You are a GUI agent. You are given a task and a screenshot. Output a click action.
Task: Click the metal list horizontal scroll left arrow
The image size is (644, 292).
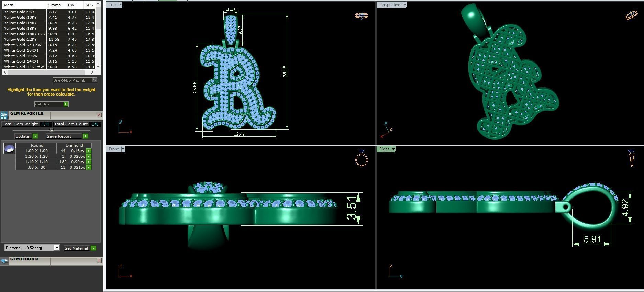[5, 72]
